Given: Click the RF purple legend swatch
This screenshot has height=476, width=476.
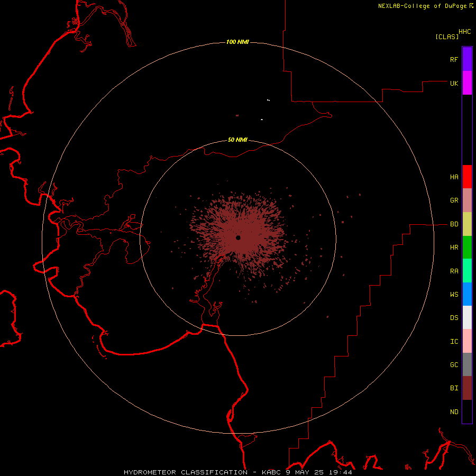Looking at the screenshot, I should point(467,59).
